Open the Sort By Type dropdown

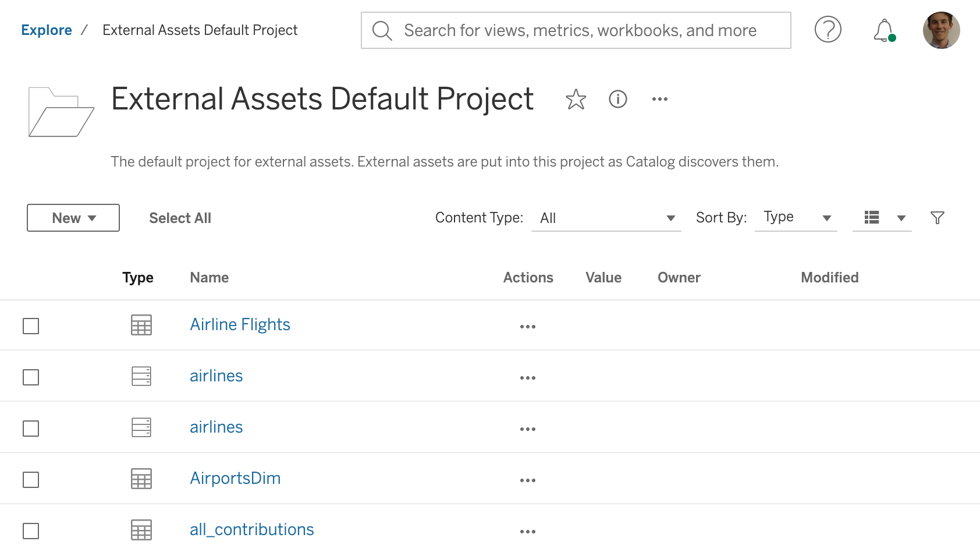796,217
